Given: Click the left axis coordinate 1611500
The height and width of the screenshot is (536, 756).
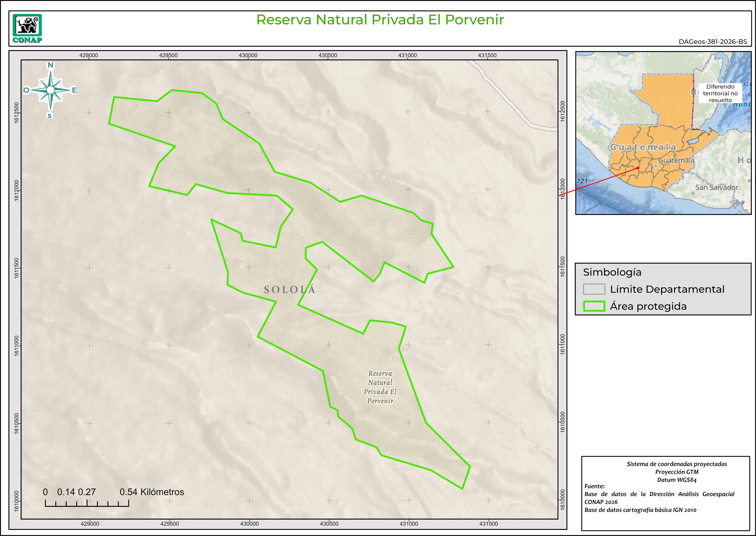Looking at the screenshot, I should (x=16, y=268).
